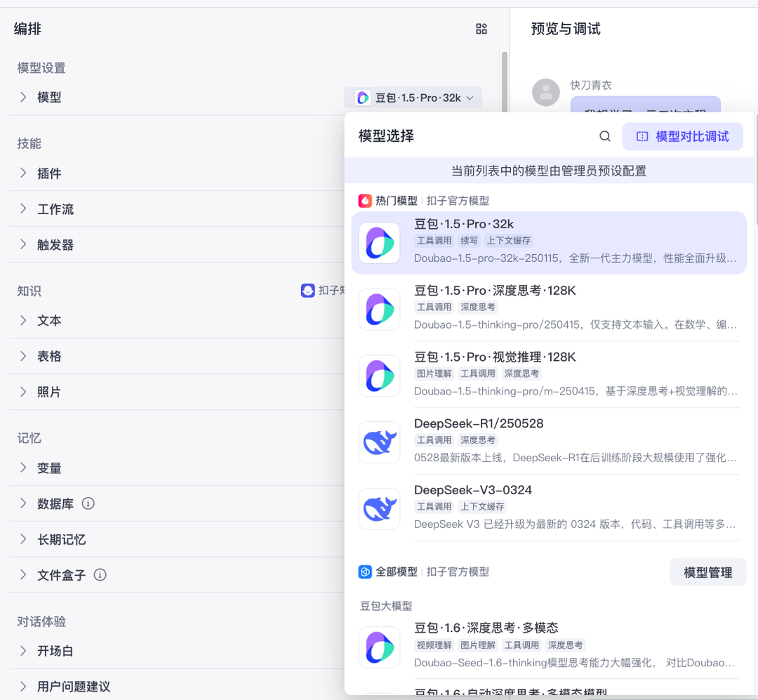758x700 pixels.
Task: Click the 扣子 knowledge icon in 知识 row
Action: 308,290
